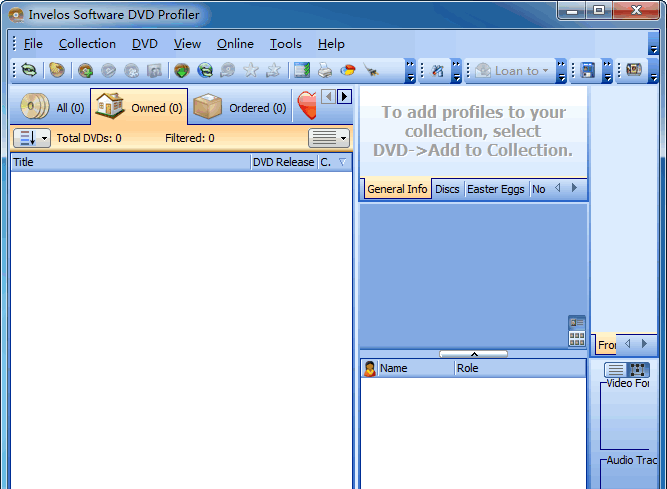Click the cast grid view icon

[577, 339]
